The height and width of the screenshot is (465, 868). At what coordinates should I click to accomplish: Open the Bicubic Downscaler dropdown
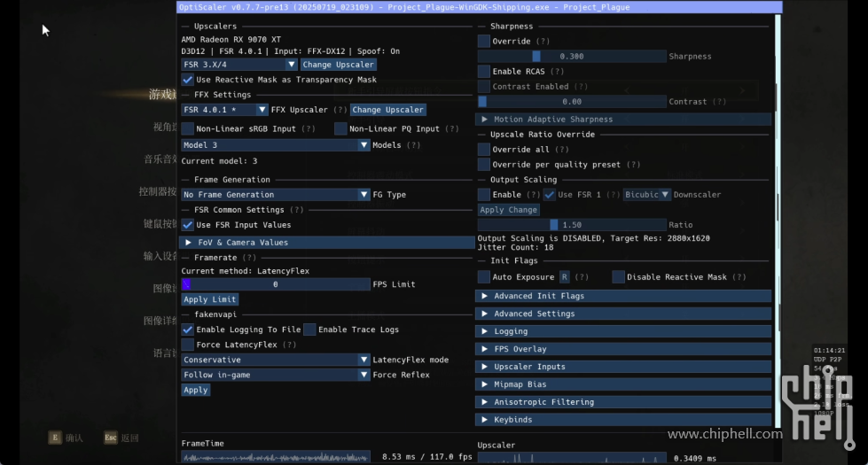646,195
